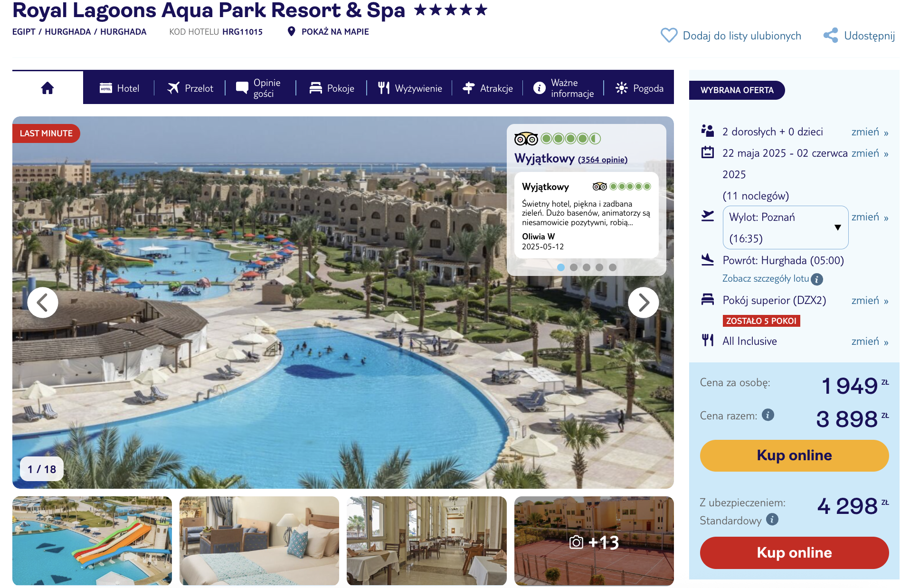Open flight details info icon
The width and height of the screenshot is (910, 588).
pos(817,279)
